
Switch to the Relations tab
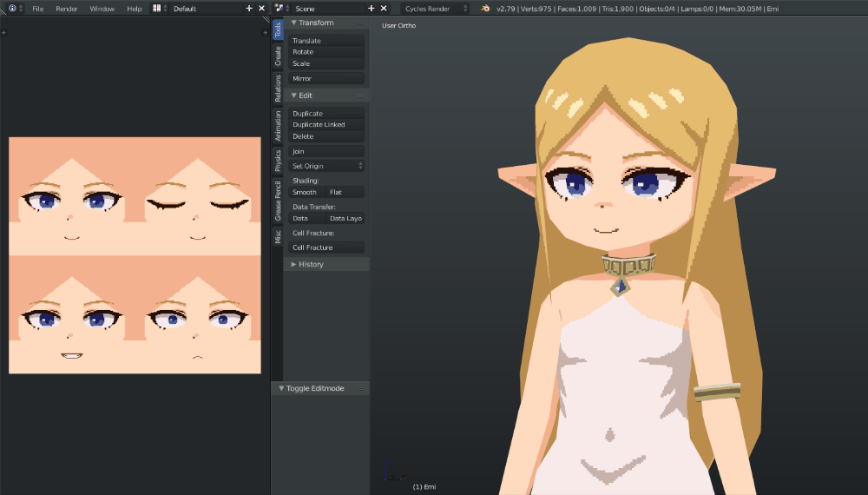tap(278, 88)
